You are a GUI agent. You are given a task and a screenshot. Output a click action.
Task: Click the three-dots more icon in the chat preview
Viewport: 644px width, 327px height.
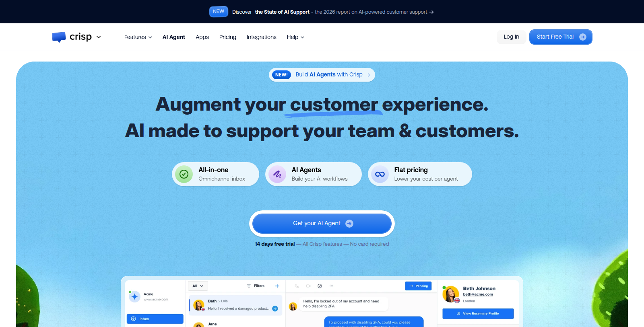pyautogui.click(x=331, y=286)
